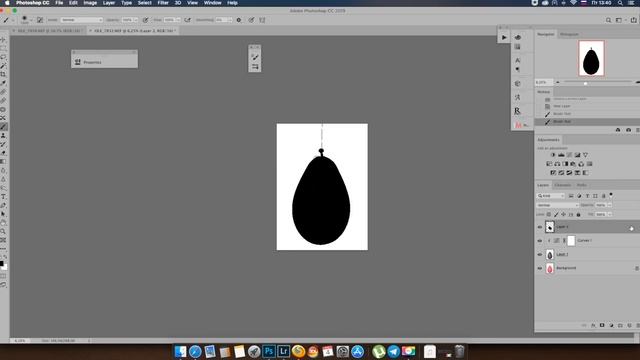
Task: Click the Navigator preview thumbnail
Action: (591, 58)
